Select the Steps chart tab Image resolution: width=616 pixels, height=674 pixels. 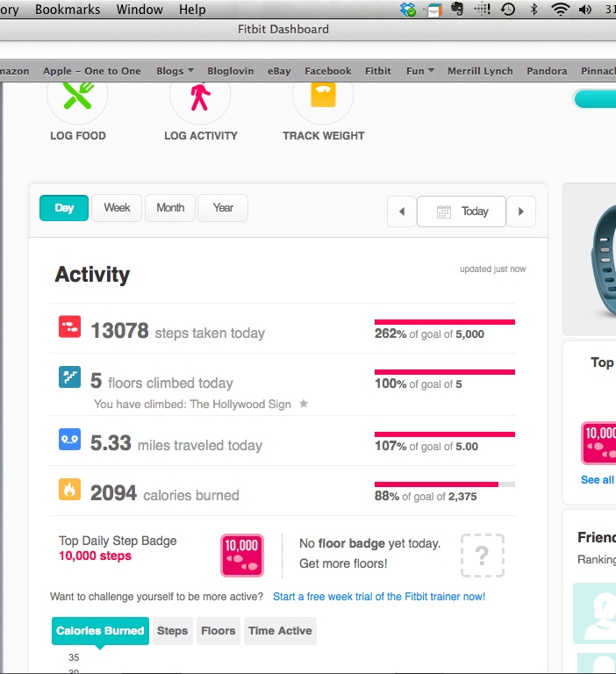point(172,631)
